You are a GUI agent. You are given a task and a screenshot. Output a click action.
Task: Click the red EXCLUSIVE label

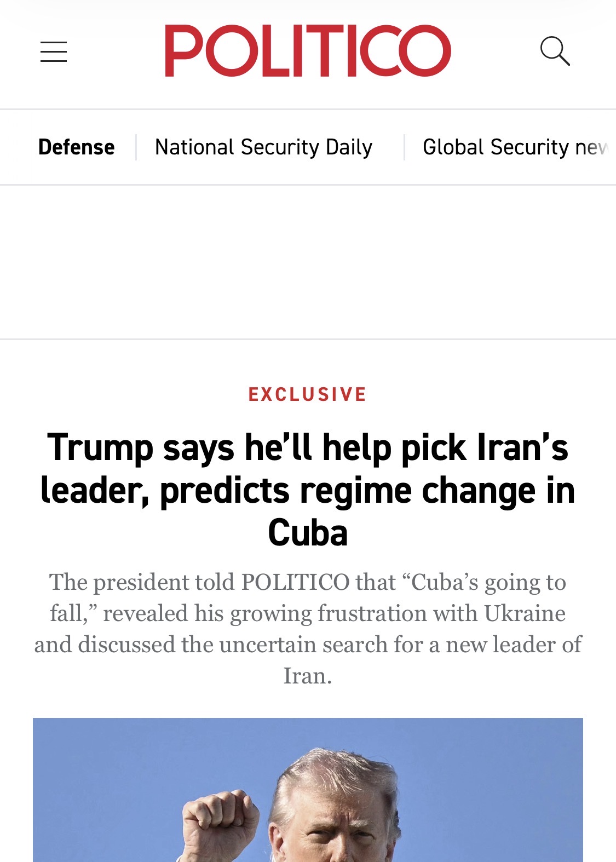[308, 394]
